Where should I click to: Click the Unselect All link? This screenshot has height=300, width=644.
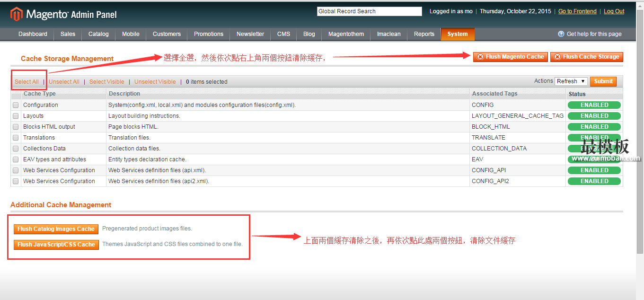tap(64, 82)
